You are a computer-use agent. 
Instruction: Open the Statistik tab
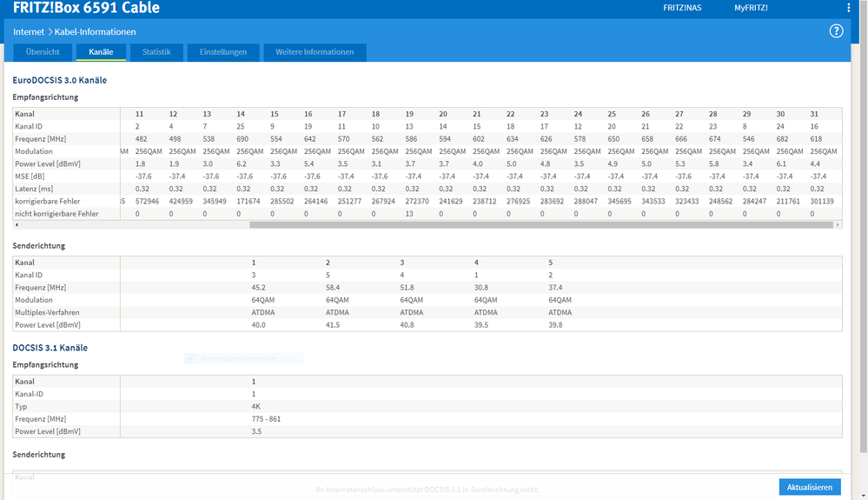[156, 52]
